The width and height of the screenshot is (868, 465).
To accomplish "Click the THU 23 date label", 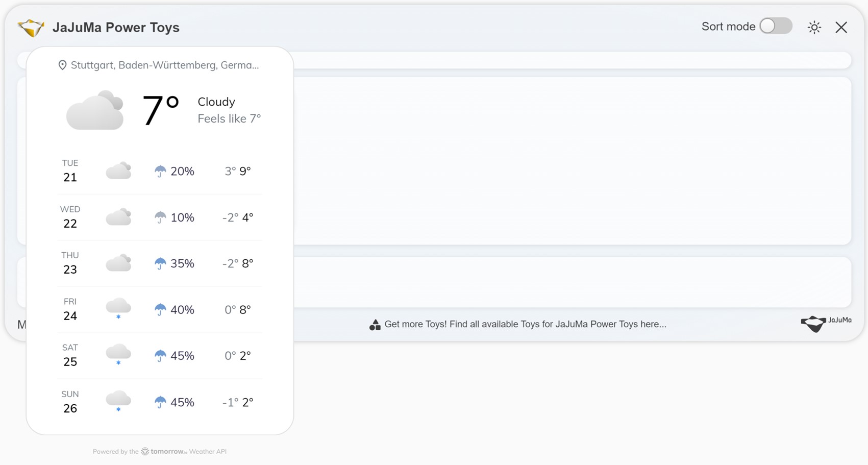I will tap(70, 263).
